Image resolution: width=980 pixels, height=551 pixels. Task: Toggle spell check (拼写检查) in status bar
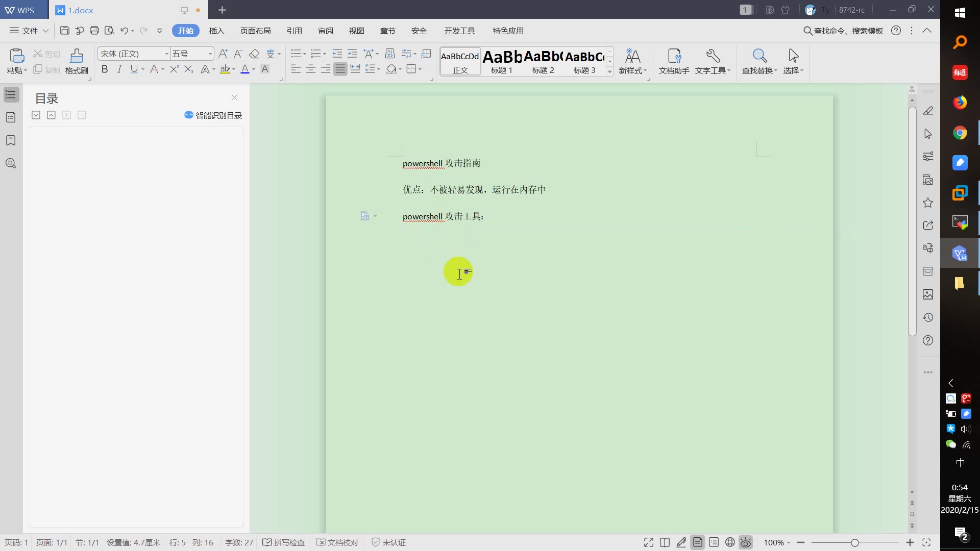pos(283,542)
